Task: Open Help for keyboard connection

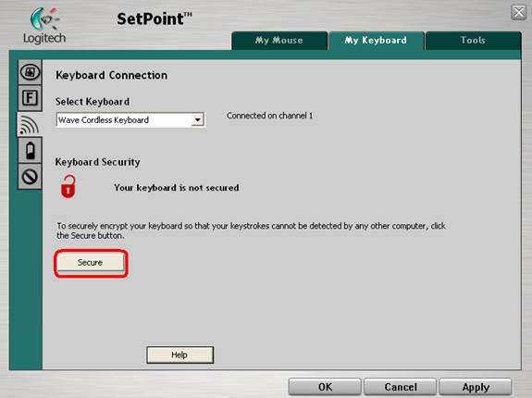Action: tap(179, 354)
